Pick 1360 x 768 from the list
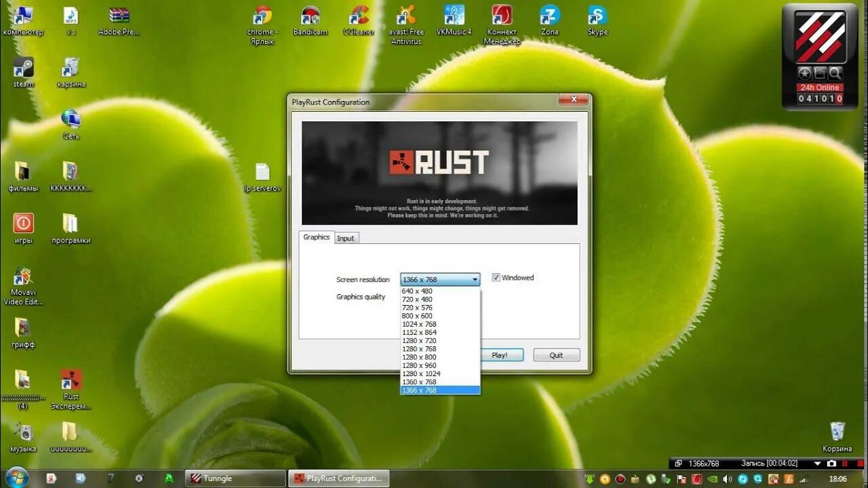868x488 pixels. point(440,382)
